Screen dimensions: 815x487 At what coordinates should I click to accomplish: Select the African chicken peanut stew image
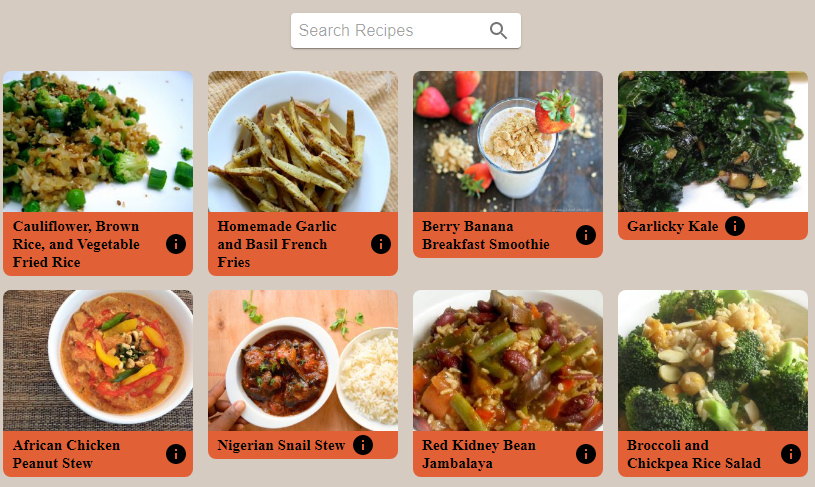98,360
